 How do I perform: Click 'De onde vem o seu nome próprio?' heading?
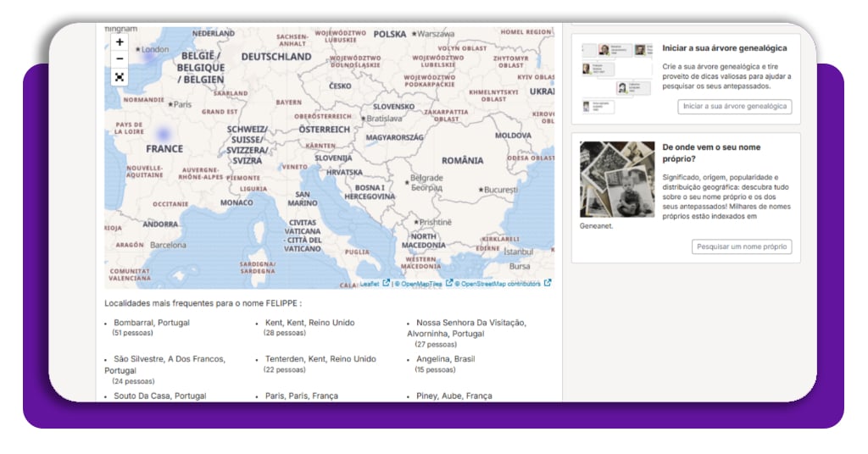tap(711, 152)
